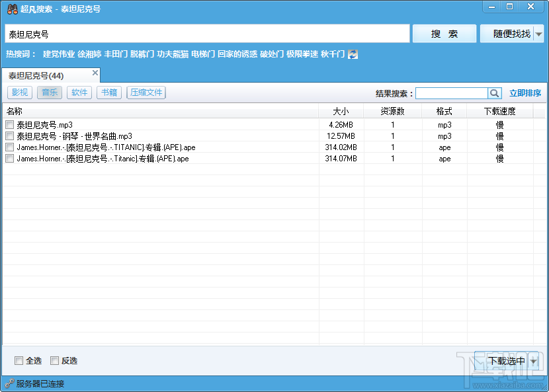Screen dimensions: 549x392
Task: Tick checkbox for TITANIC 专辑 314.02MB ape file
Action: [10, 147]
